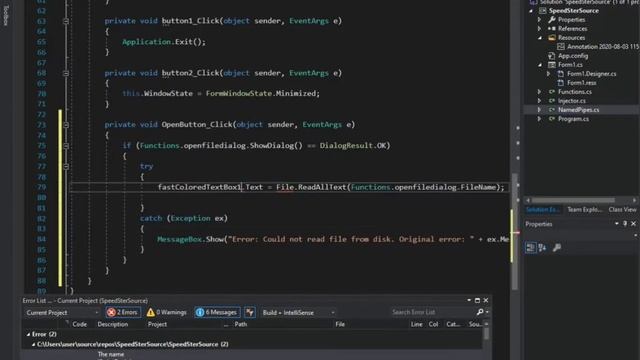
Task: Open the Build + IntelliSense dropdown
Action: point(298,313)
